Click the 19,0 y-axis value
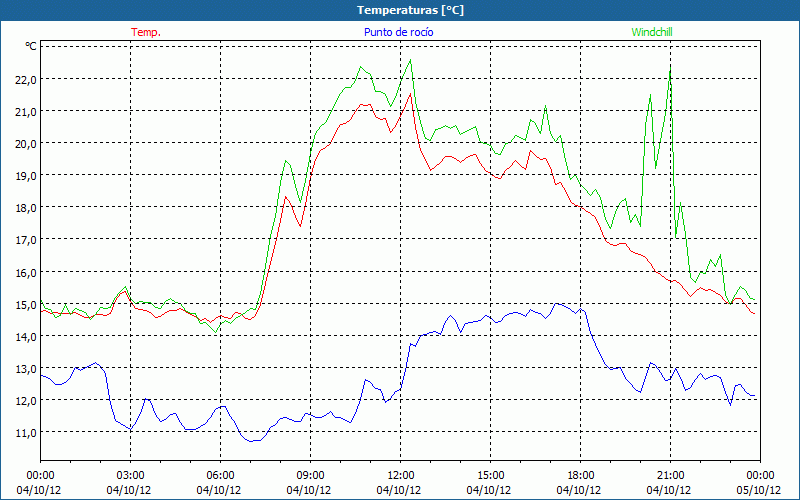This screenshot has width=800, height=500. (27, 176)
